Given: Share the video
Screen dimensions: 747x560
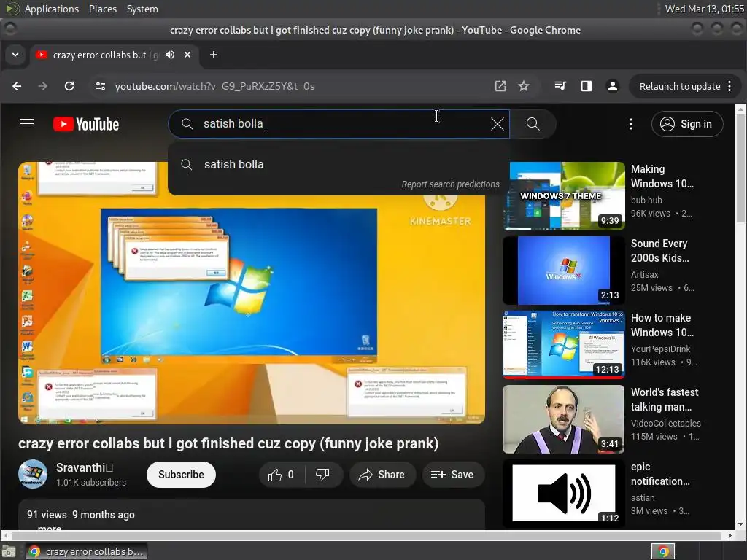Looking at the screenshot, I should coord(382,475).
